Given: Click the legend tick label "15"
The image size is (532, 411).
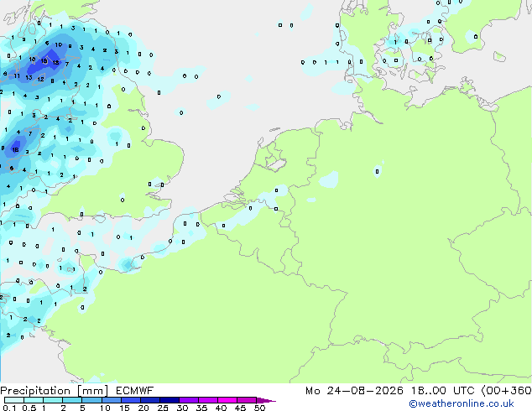Looking at the screenshot, I should (124, 408).
